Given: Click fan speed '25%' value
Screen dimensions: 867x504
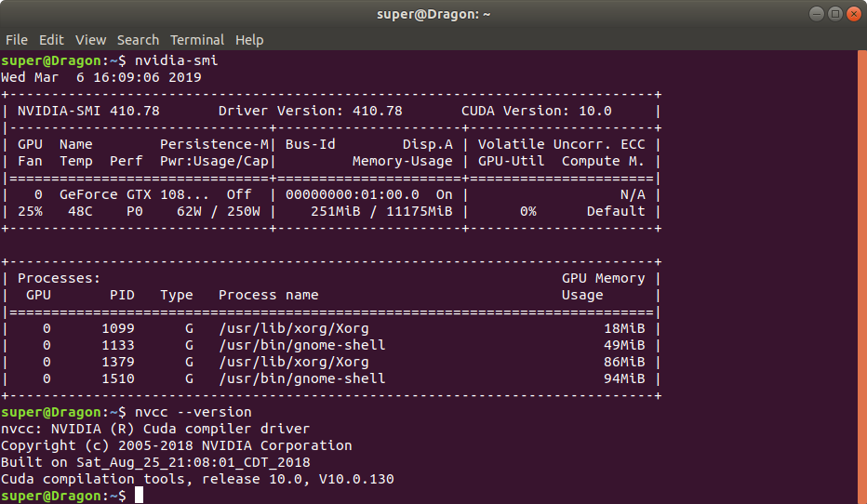Looking at the screenshot, I should pos(30,211).
